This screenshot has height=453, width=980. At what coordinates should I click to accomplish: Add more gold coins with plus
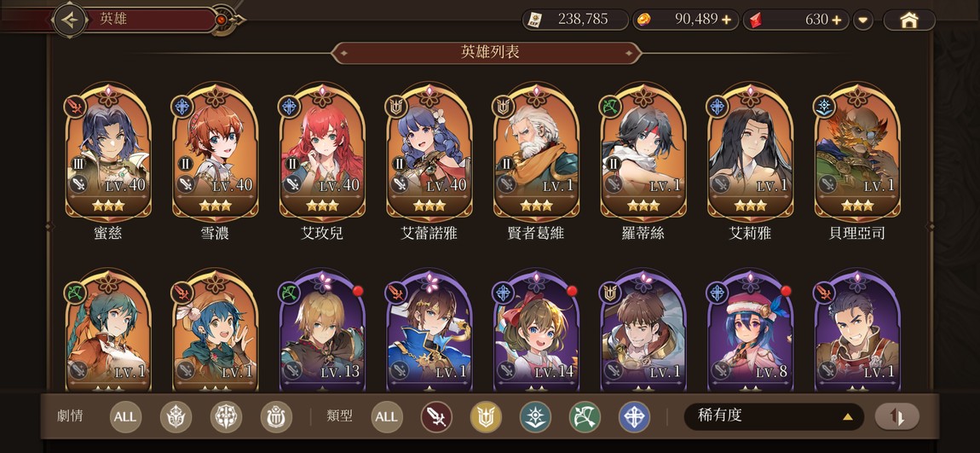[x=726, y=20]
